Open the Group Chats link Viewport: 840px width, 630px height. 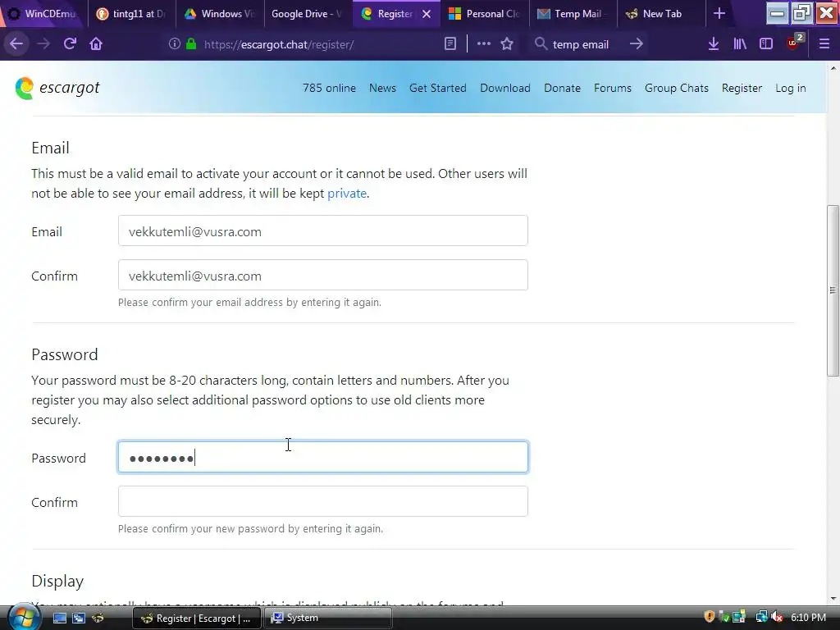pos(677,88)
